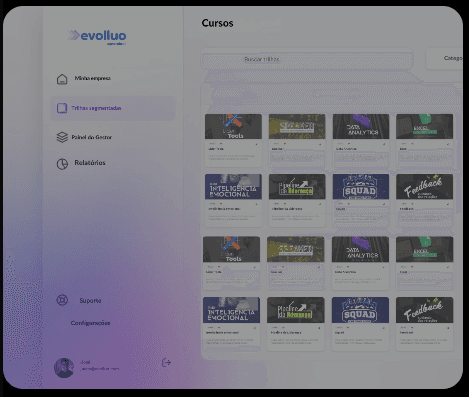Click the user email under Joel
Viewport: 469px width, 397px height.
coord(99,369)
